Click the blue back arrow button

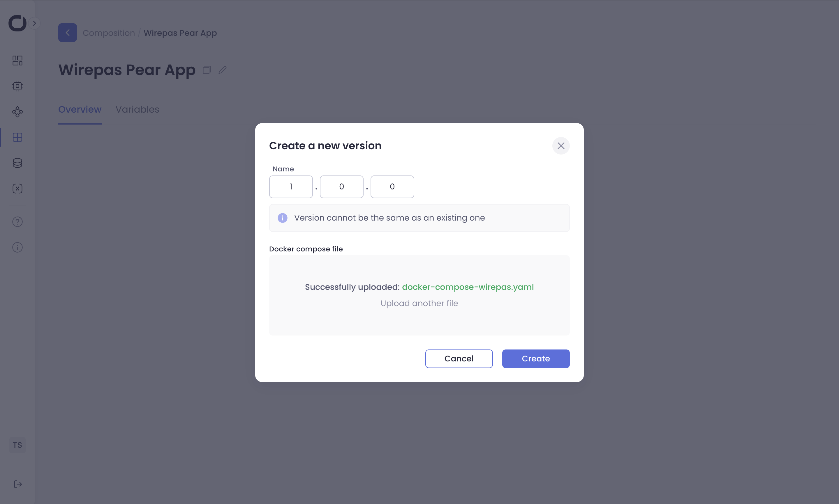(x=67, y=33)
